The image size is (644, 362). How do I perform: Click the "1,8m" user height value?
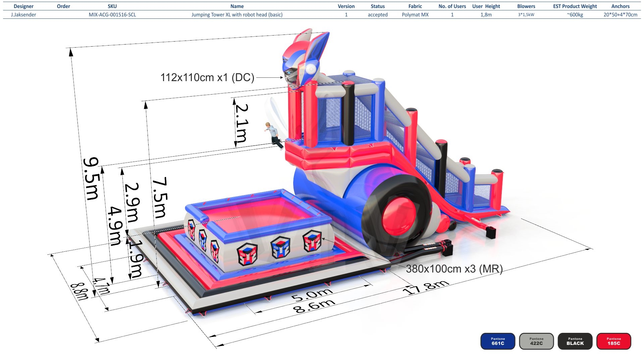click(x=486, y=15)
